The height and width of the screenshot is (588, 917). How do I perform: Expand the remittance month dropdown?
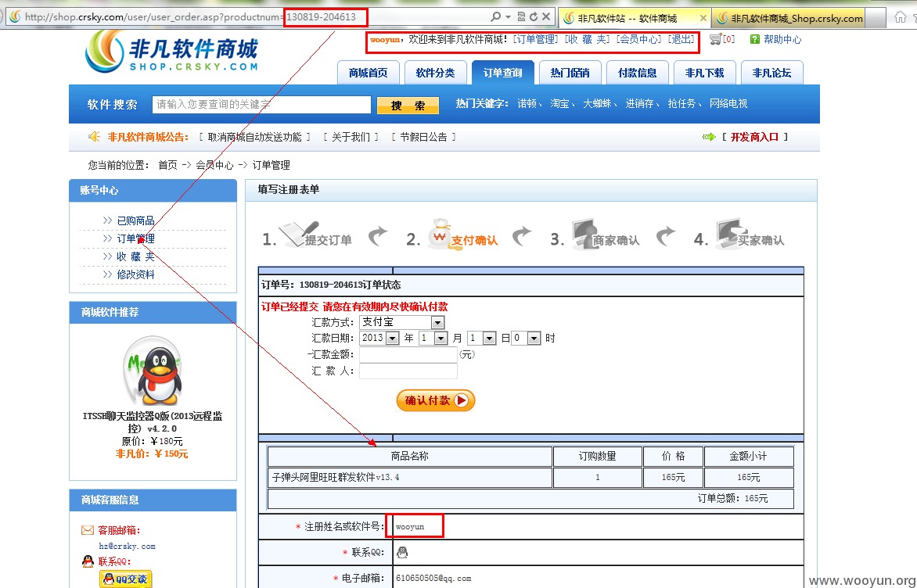(x=441, y=339)
